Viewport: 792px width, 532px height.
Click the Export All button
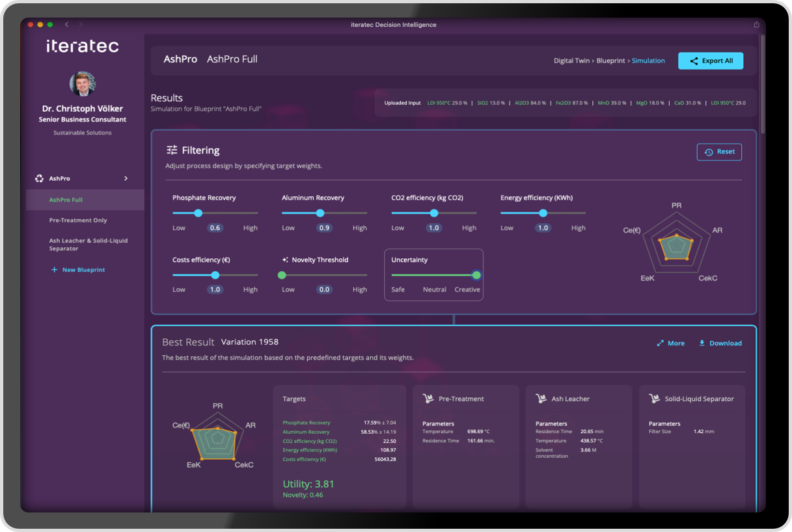[x=710, y=60]
